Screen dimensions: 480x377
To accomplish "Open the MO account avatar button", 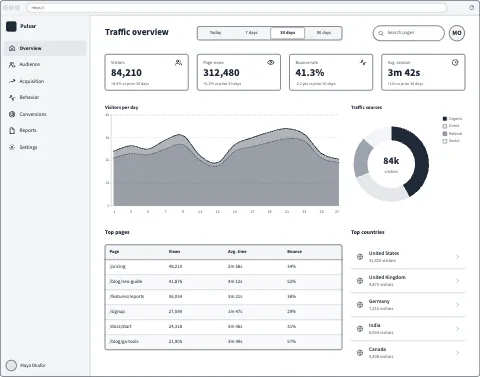I will click(457, 33).
